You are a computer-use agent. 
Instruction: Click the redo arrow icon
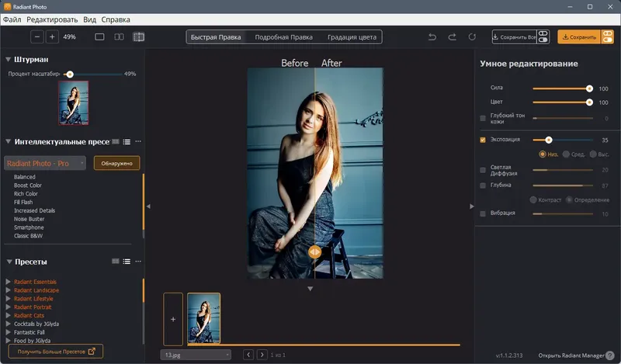tap(452, 36)
